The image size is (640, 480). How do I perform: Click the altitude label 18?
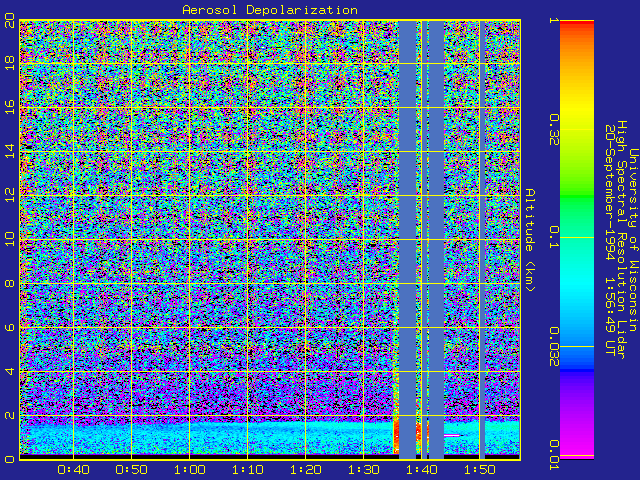[9, 64]
